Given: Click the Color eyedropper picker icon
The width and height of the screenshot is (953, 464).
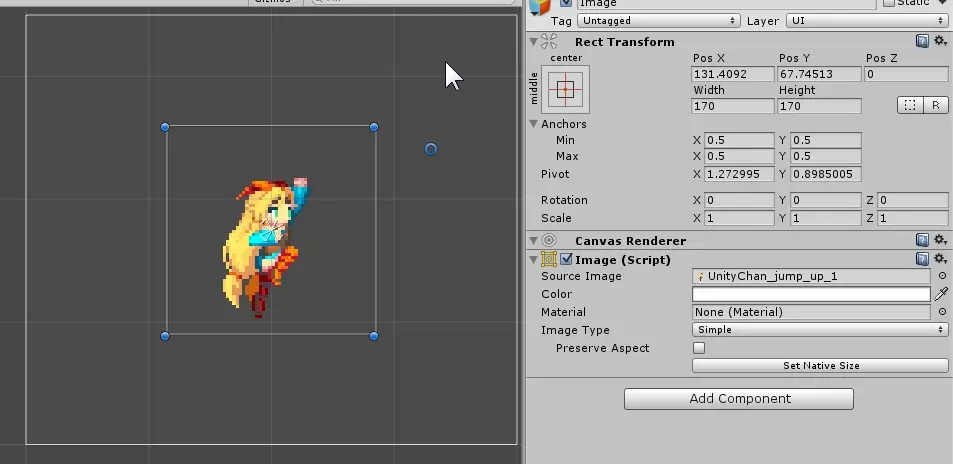Looking at the screenshot, I should point(941,294).
